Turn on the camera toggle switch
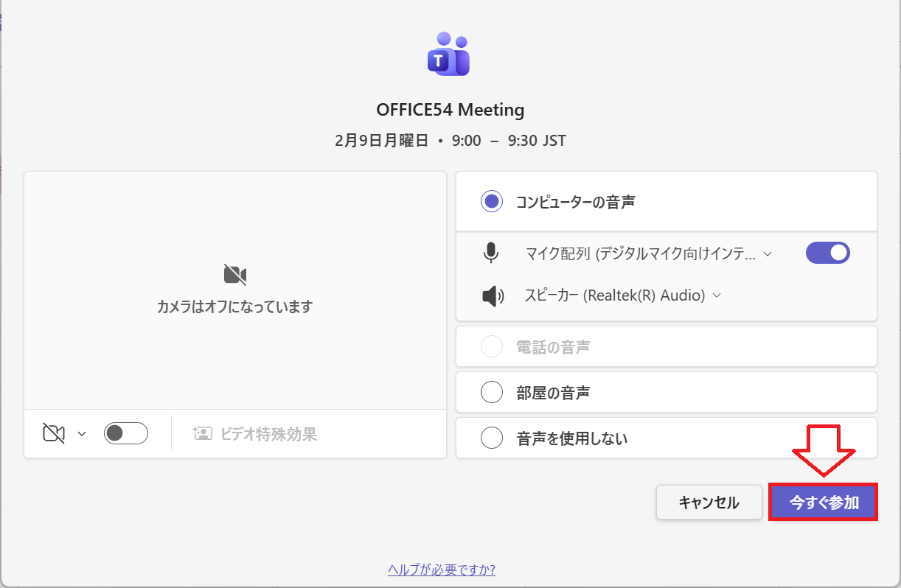The width and height of the screenshot is (901, 588). [126, 433]
